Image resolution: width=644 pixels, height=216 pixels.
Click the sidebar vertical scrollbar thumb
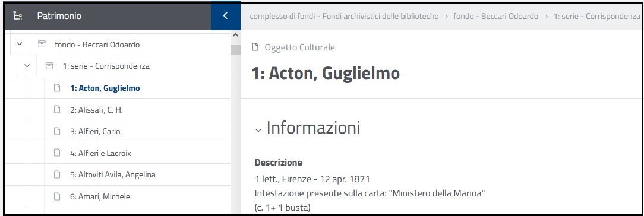pyautogui.click(x=235, y=50)
